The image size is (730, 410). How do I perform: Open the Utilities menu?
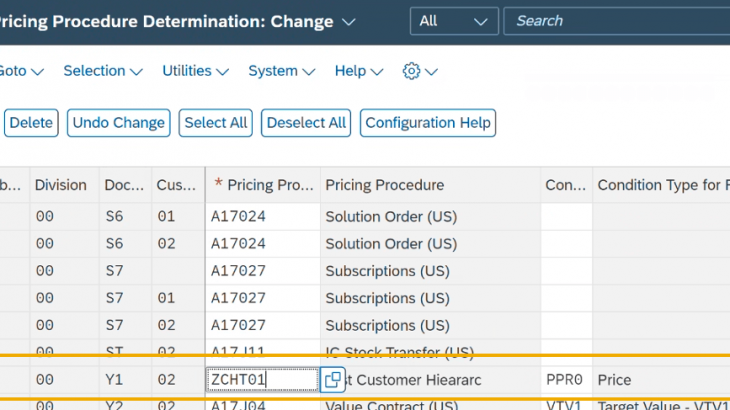195,71
